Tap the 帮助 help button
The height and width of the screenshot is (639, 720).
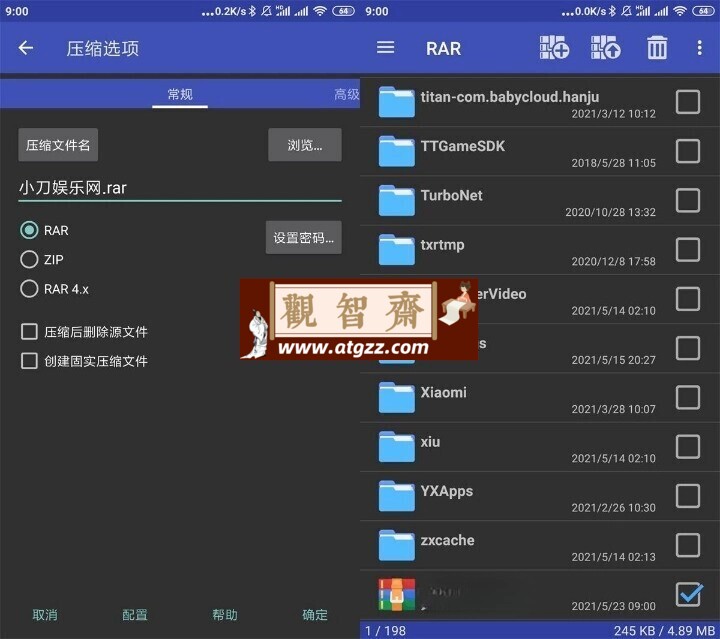(x=225, y=614)
